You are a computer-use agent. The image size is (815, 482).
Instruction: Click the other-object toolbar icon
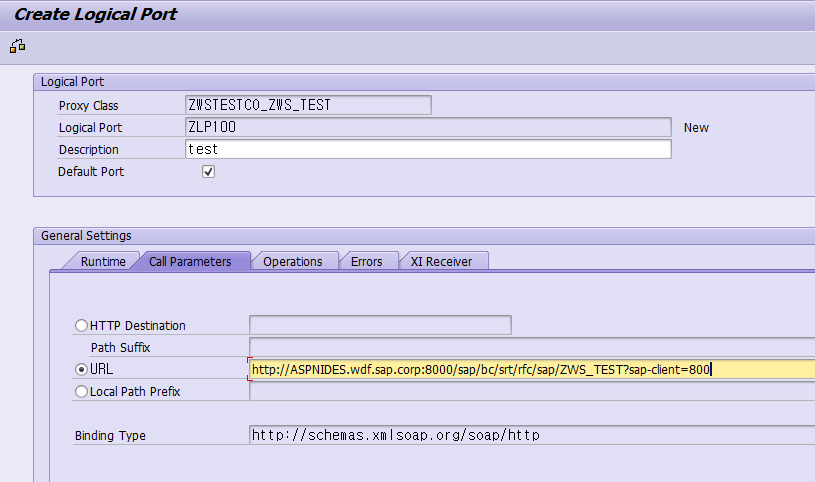pos(17,46)
